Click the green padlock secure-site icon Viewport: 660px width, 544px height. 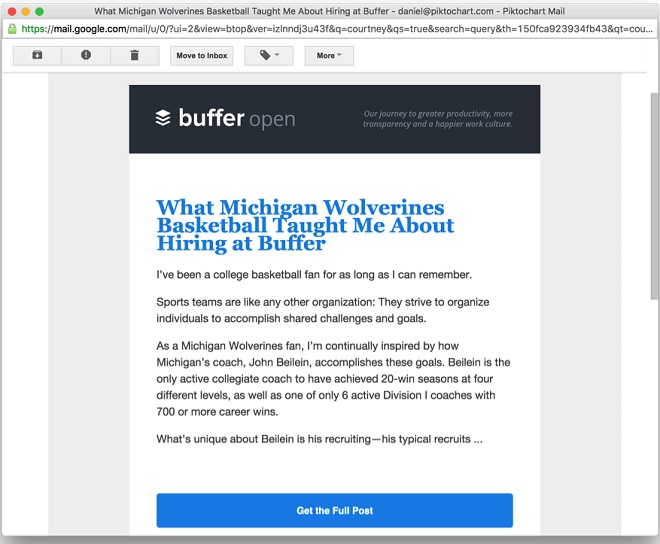[x=12, y=29]
